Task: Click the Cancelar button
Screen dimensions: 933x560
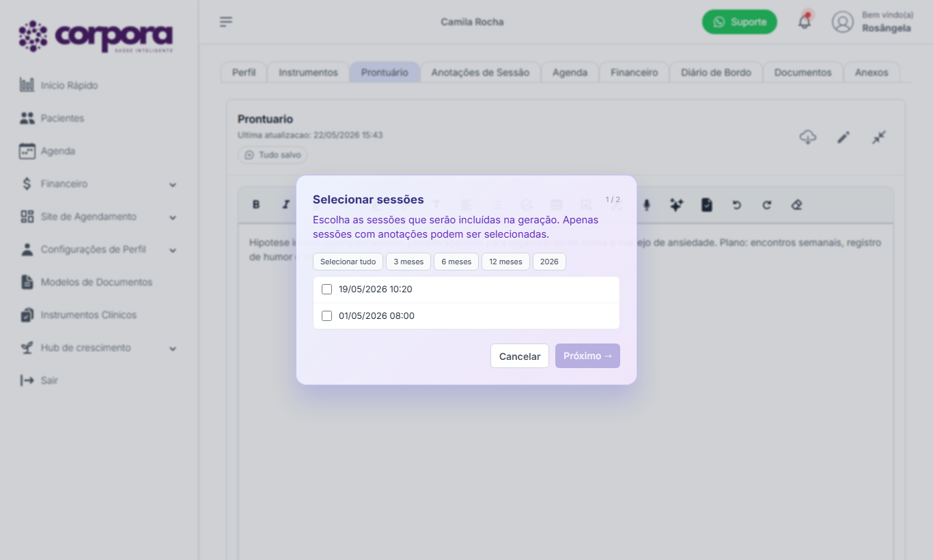Action: pyautogui.click(x=520, y=356)
